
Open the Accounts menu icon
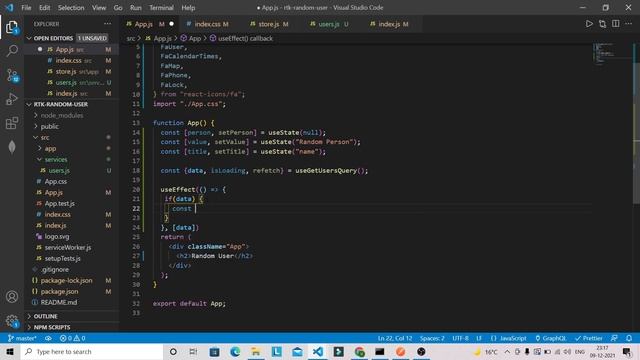click(12, 297)
